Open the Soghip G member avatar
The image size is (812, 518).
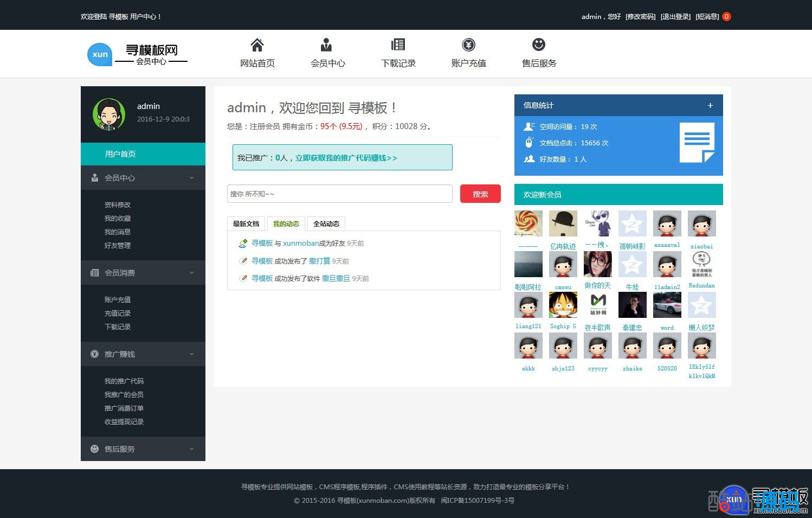563,305
